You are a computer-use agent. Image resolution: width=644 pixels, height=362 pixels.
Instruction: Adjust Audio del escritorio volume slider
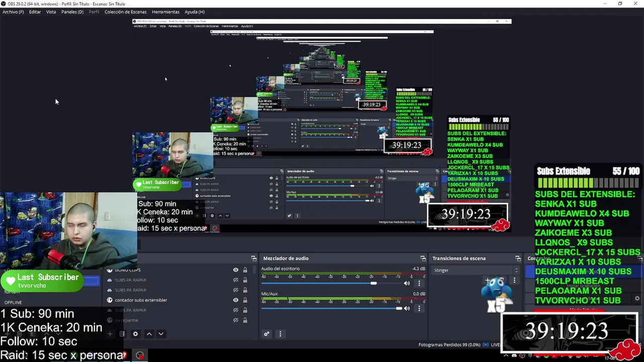[x=331, y=283]
